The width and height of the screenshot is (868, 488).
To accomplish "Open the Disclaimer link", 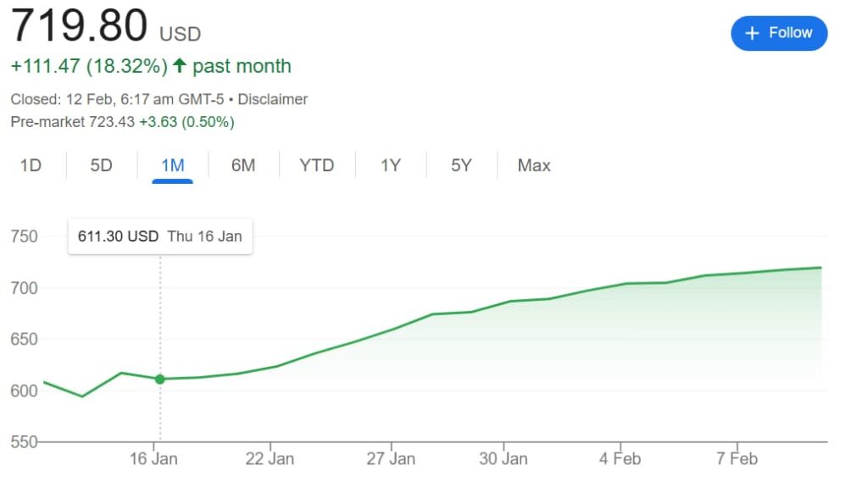I will (272, 99).
